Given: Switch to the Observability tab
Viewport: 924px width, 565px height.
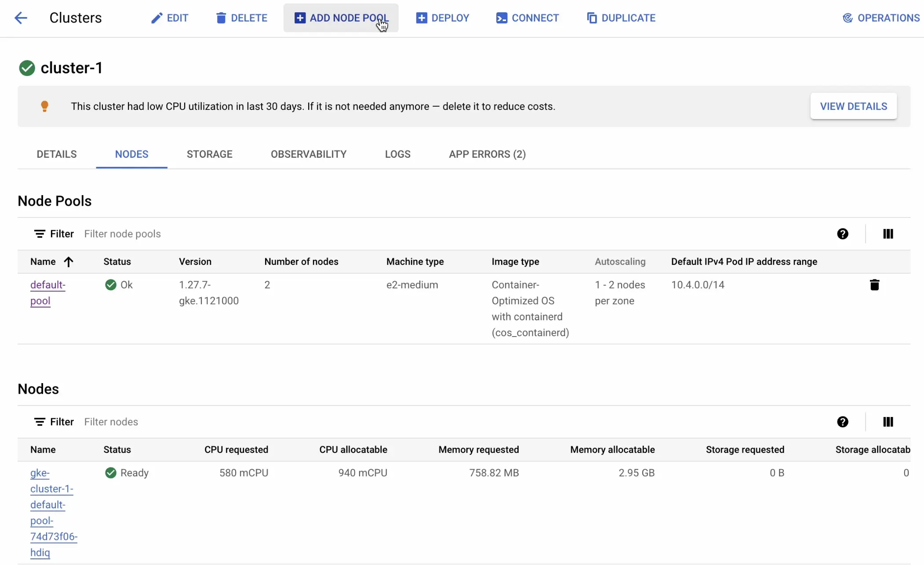Looking at the screenshot, I should tap(309, 154).
